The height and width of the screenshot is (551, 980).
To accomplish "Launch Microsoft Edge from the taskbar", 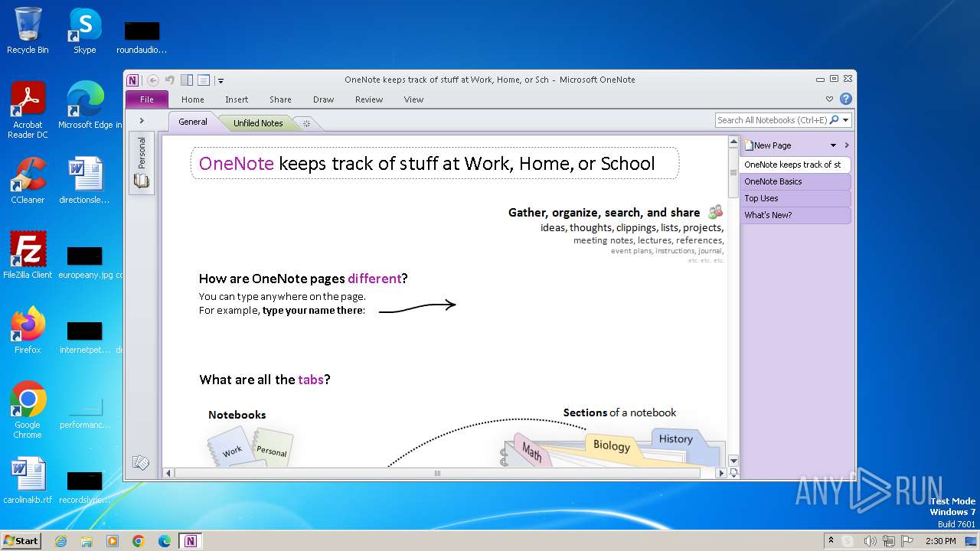I will coord(165,541).
